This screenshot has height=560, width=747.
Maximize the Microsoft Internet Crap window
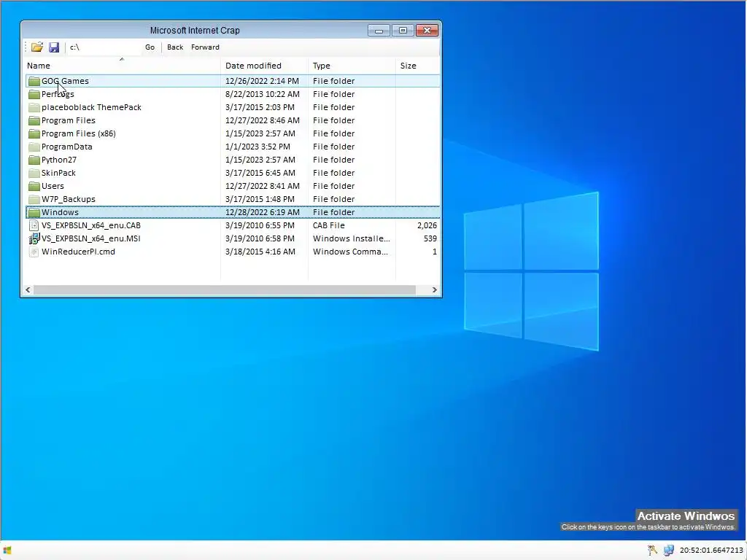(x=403, y=31)
